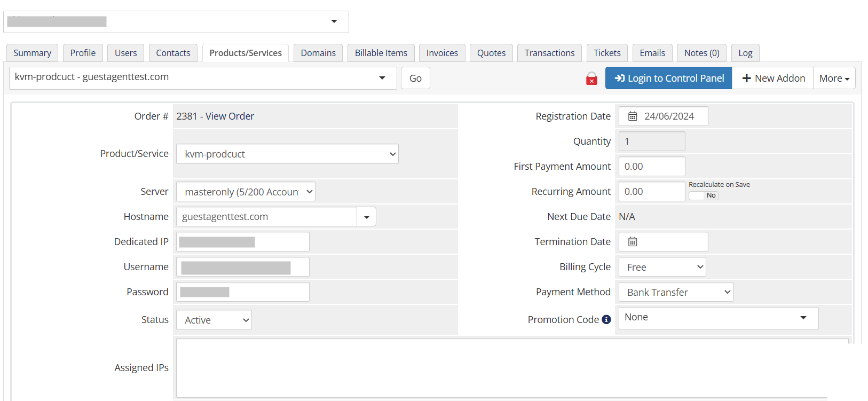Image resolution: width=868 pixels, height=401 pixels.
Task: Click the Assigned IPs text area
Action: pos(512,368)
